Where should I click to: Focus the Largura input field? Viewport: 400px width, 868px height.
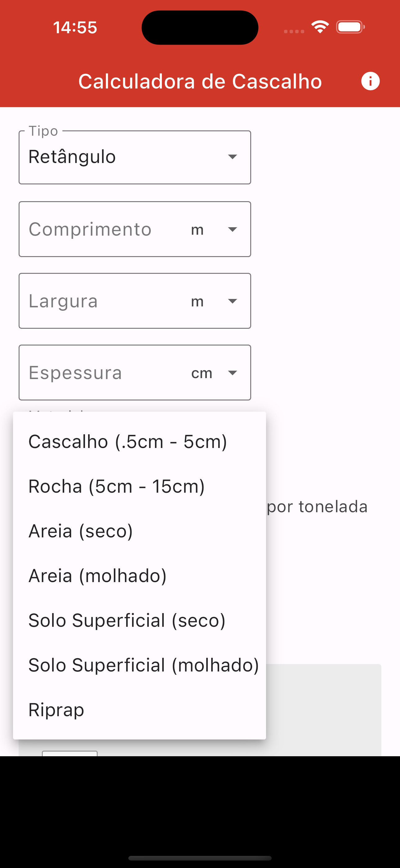(101, 301)
